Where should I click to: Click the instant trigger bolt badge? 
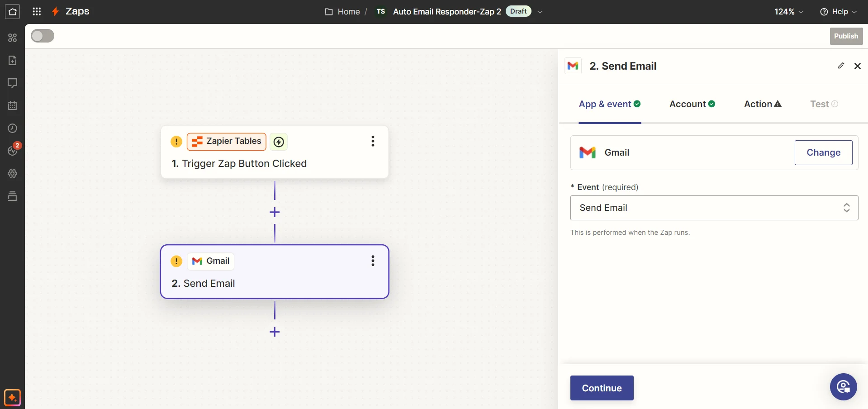tap(279, 142)
